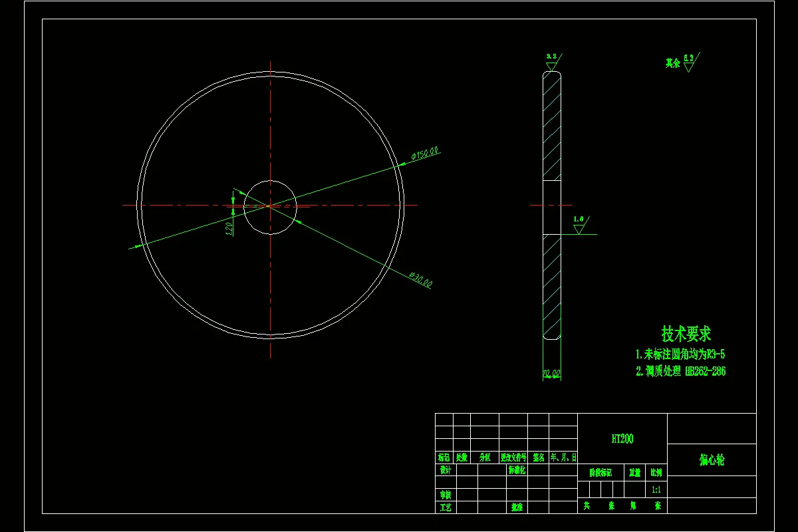Select the 6.3 roughness symbol beside 其余
The image size is (798, 532).
click(690, 62)
